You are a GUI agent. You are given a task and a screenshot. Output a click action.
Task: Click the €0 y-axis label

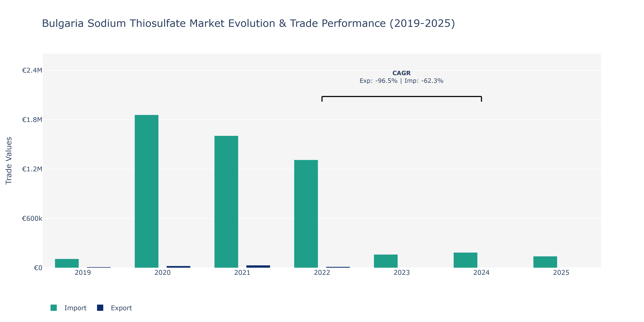[38, 268]
